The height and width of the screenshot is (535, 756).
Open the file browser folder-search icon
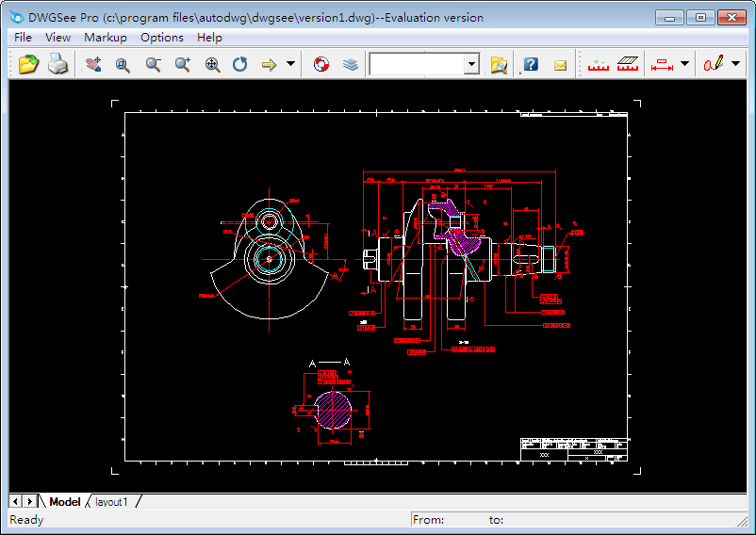pos(499,64)
